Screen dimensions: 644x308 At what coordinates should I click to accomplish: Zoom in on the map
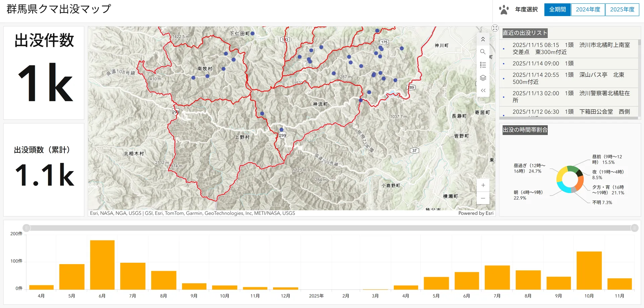pos(483,185)
